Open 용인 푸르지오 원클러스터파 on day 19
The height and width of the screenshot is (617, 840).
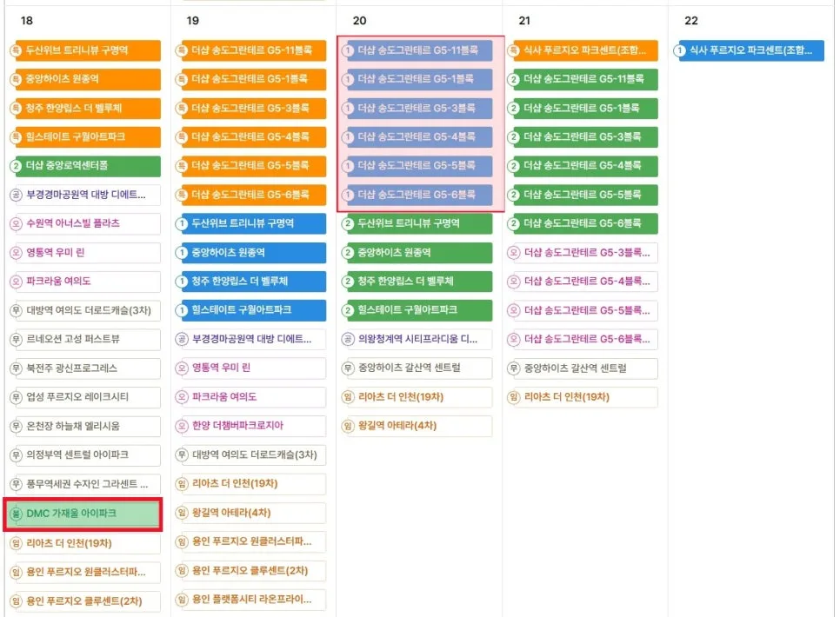[250, 541]
